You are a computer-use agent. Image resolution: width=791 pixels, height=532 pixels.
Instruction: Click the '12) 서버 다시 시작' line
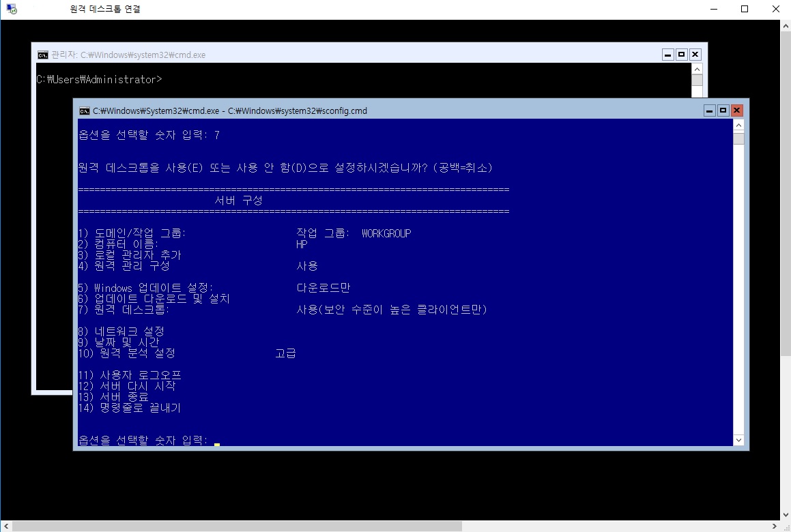tap(127, 386)
